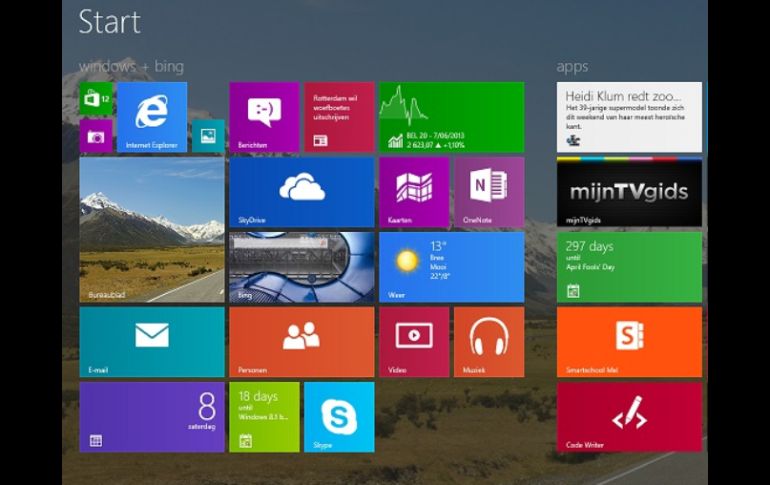
Task: Open the Kaarten maps tile
Action: pyautogui.click(x=413, y=192)
